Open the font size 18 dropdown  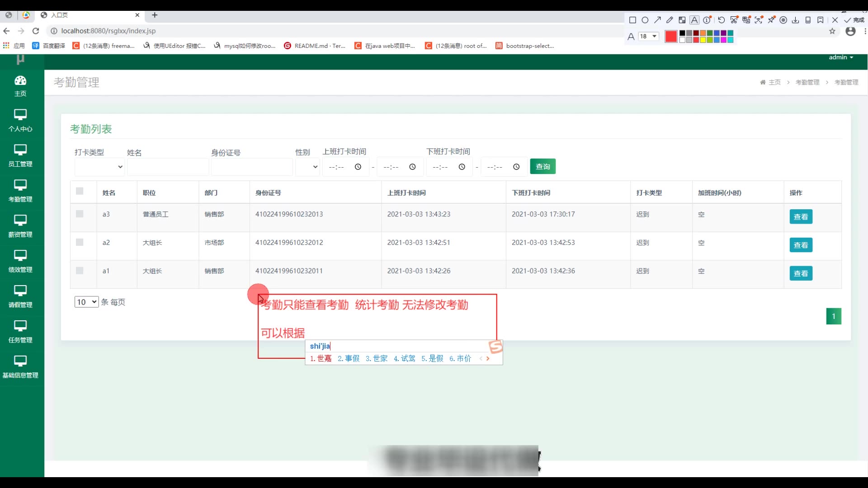648,36
